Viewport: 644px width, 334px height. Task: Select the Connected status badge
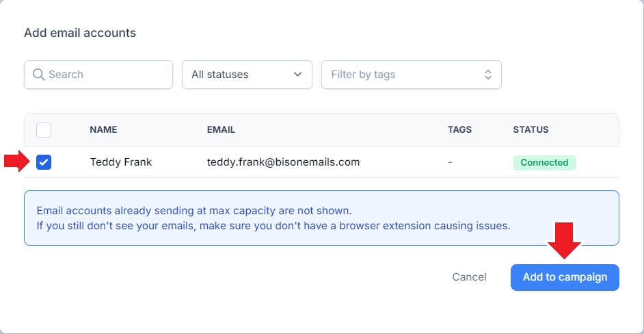tap(545, 162)
